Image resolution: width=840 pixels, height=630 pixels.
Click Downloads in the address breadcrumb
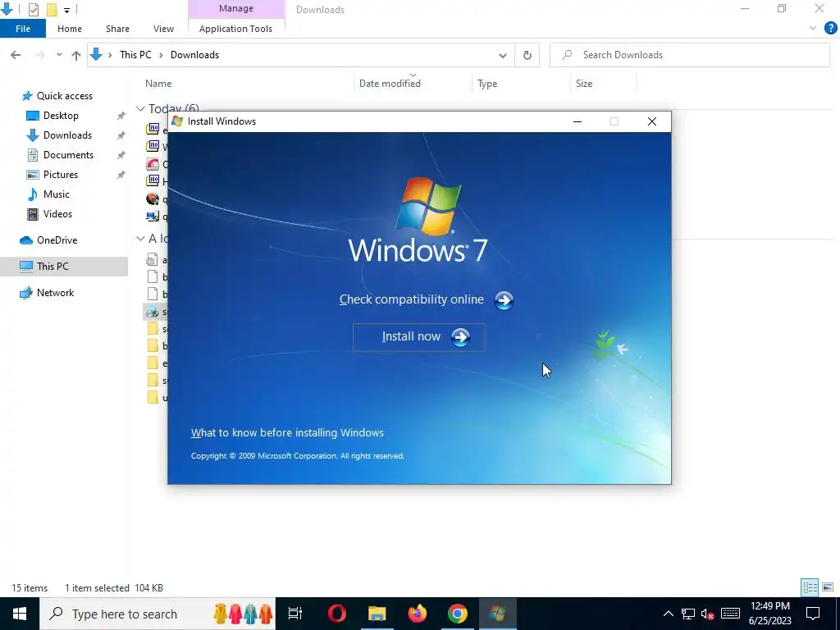194,55
